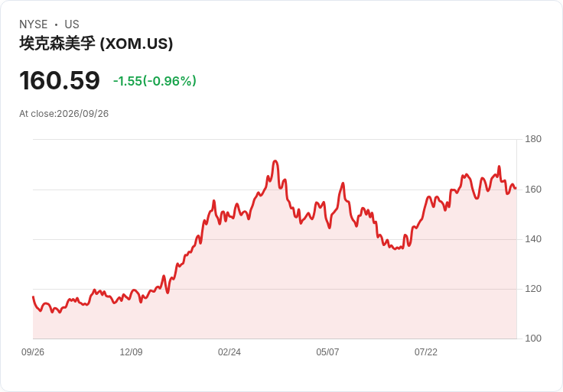Click the US market label
The width and height of the screenshot is (563, 392).
coord(72,24)
